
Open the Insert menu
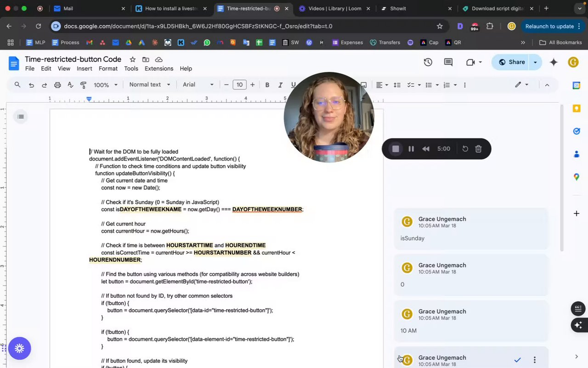click(85, 69)
